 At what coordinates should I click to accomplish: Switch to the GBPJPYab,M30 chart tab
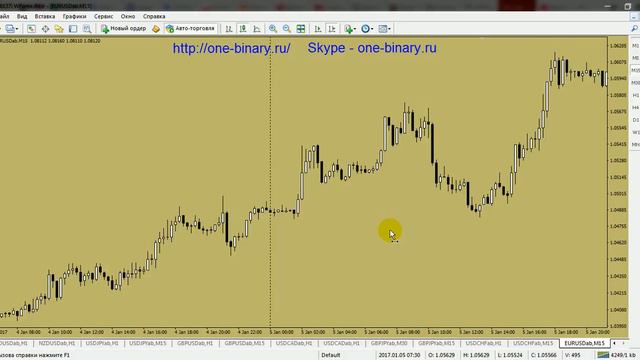pos(389,343)
